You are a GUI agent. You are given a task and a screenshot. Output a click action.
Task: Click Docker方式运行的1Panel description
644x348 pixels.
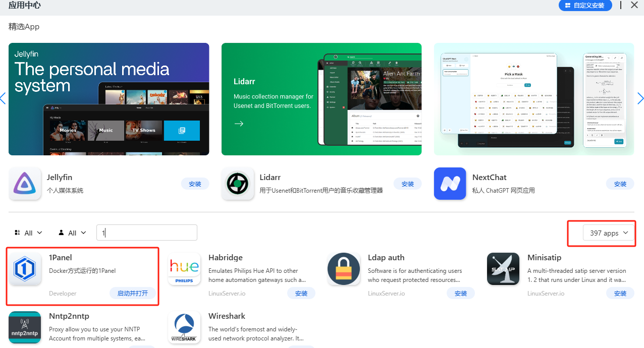click(x=82, y=271)
